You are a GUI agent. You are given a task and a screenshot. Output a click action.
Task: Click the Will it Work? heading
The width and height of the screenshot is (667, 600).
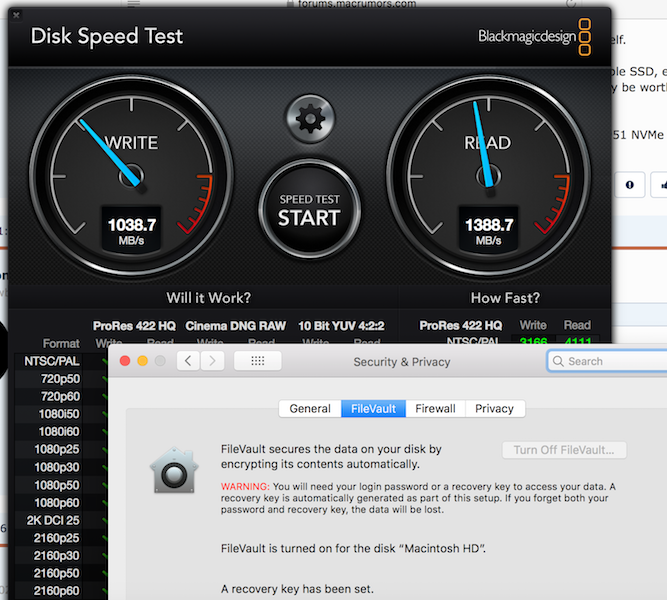pos(208,298)
